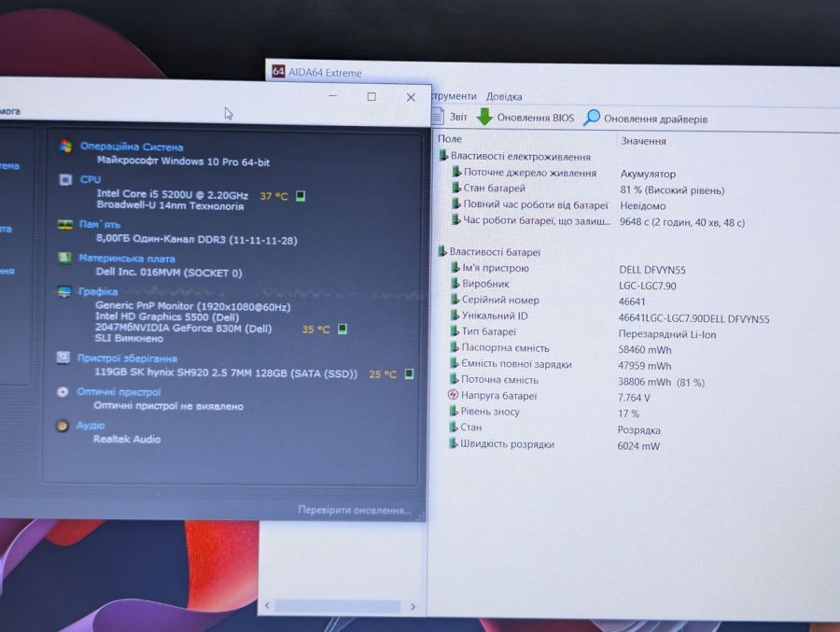Select the value 38806 mWh (81 %)
The height and width of the screenshot is (632, 840).
(661, 382)
